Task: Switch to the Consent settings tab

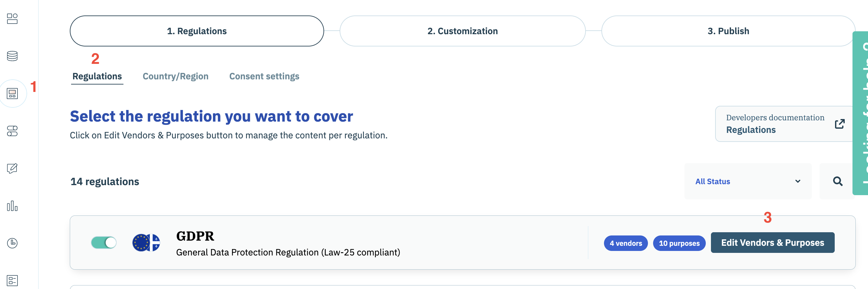Action: (264, 76)
